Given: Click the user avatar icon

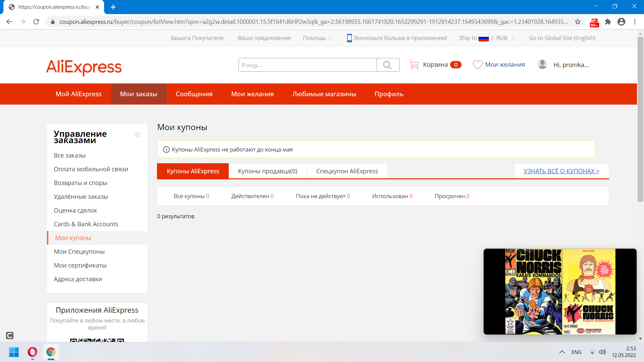Looking at the screenshot, I should click(542, 64).
